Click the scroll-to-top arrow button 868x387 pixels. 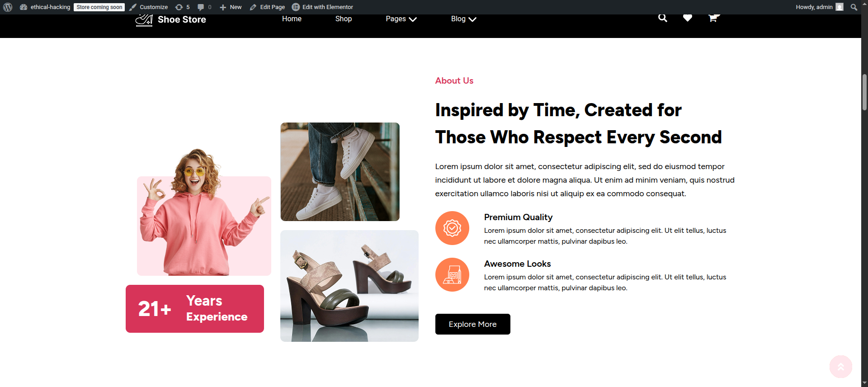pos(840,366)
